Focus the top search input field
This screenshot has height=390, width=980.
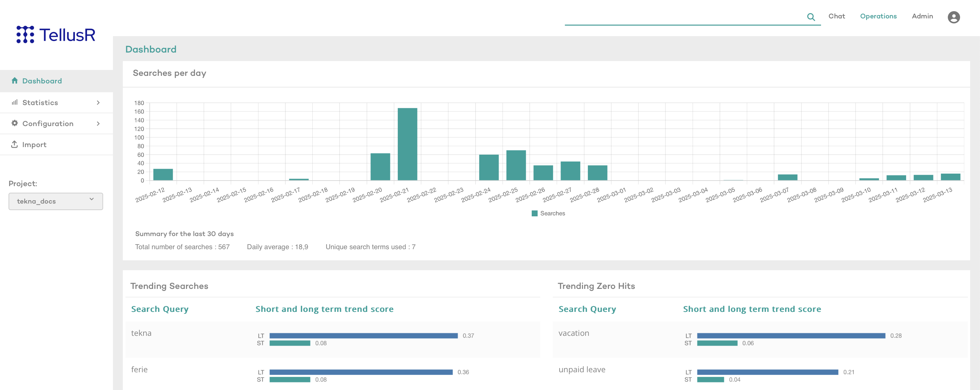[683, 17]
